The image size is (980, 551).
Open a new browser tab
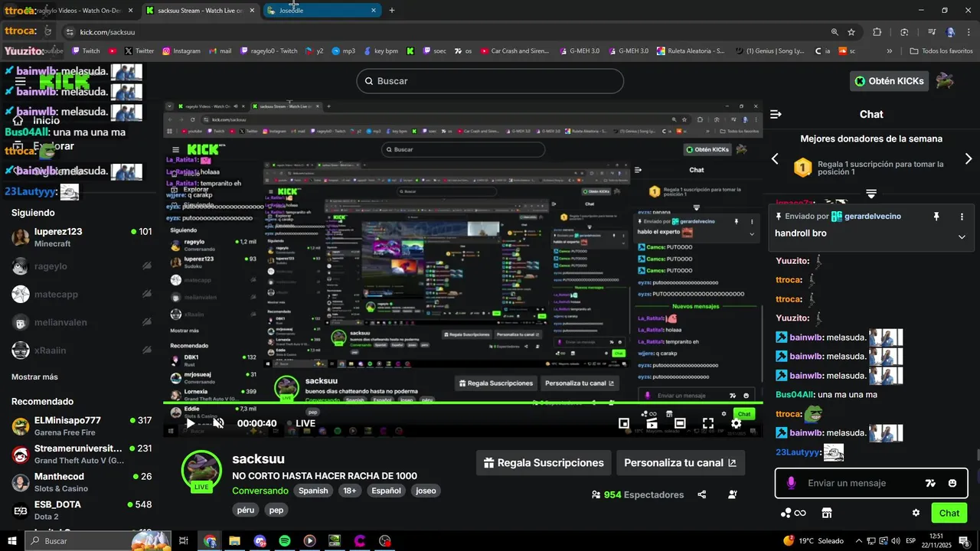pyautogui.click(x=392, y=11)
